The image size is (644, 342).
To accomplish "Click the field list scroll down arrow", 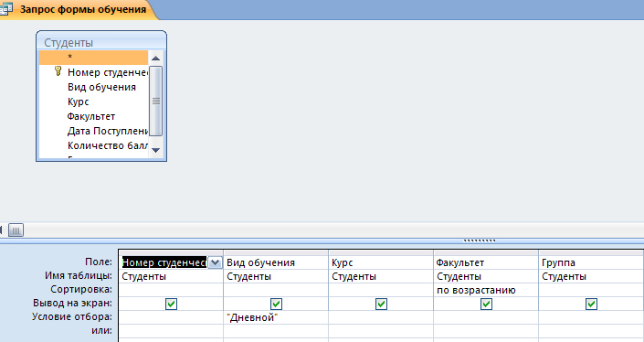I will [155, 150].
